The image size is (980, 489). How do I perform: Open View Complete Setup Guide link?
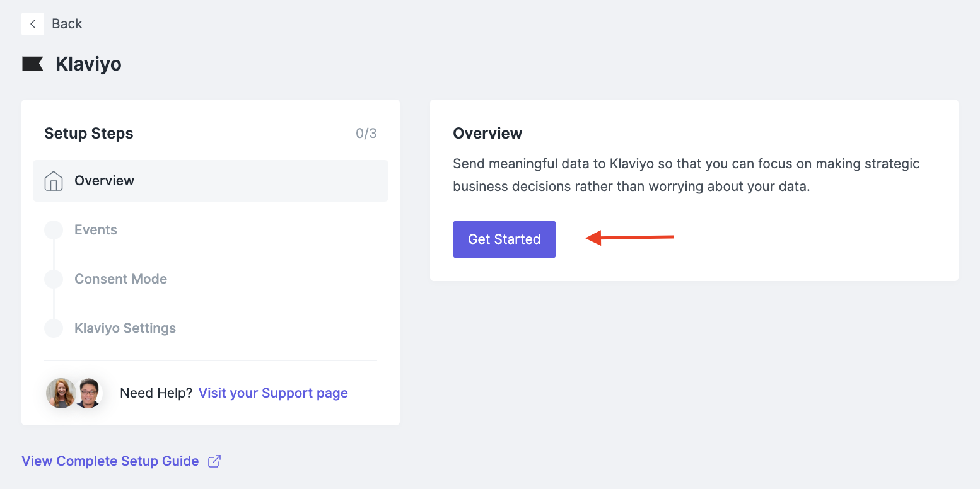coord(110,461)
